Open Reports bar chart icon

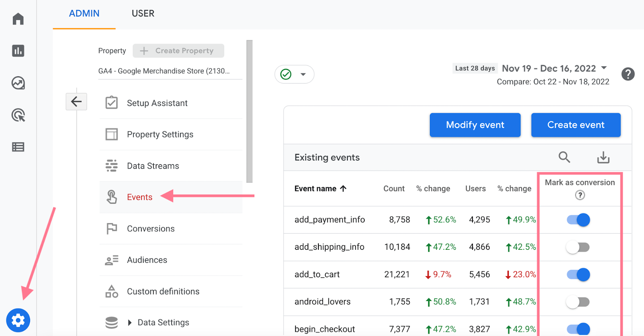click(18, 51)
